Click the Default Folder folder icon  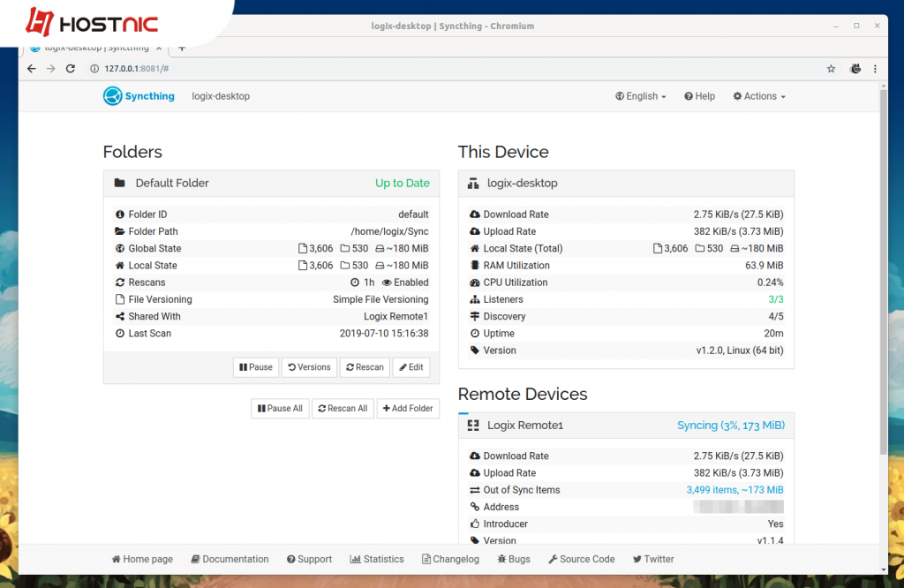(119, 183)
